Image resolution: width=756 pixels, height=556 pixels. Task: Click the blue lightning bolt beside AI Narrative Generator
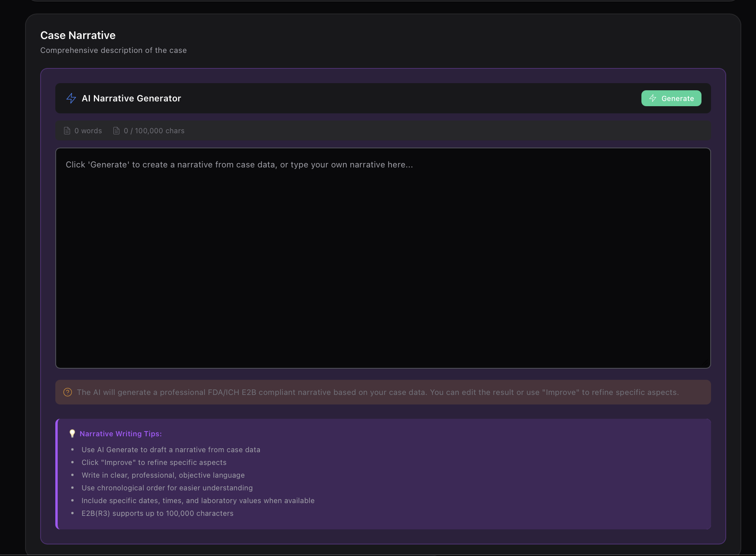pos(71,98)
